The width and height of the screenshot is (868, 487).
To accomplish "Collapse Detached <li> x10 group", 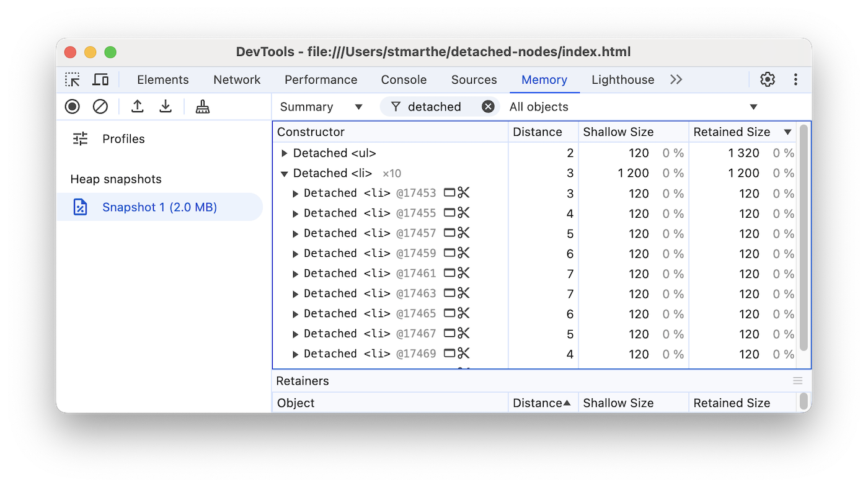I will [x=285, y=173].
